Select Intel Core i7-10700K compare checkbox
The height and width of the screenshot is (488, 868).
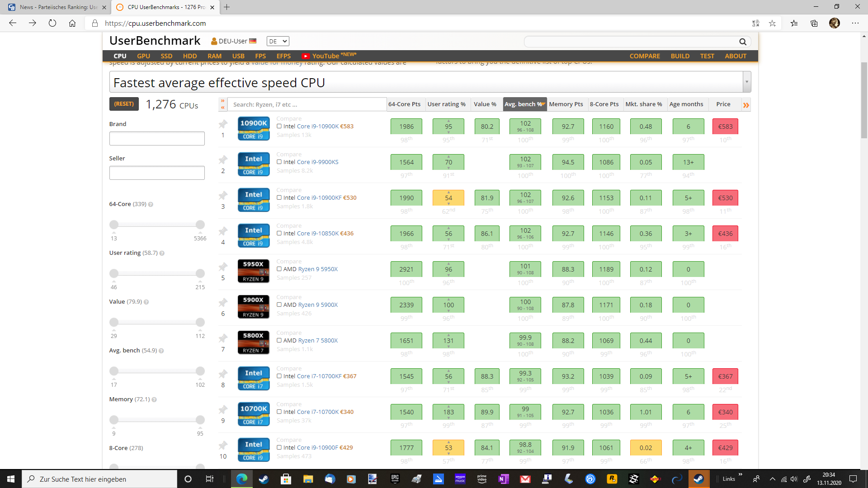click(x=279, y=412)
